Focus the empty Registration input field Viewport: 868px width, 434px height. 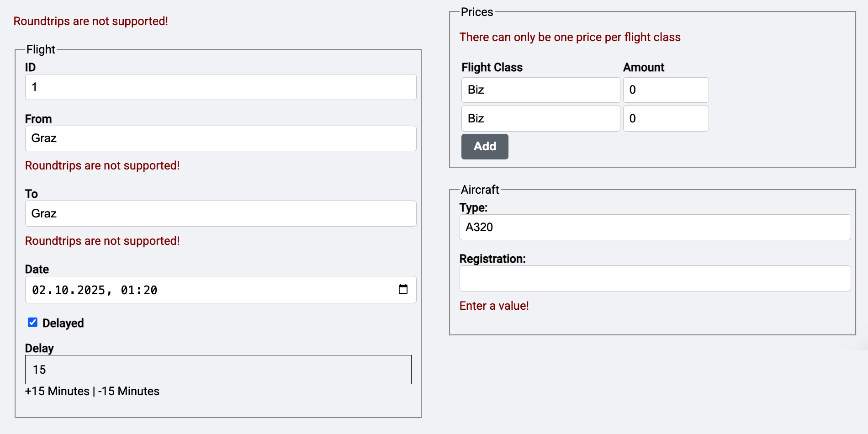click(655, 279)
